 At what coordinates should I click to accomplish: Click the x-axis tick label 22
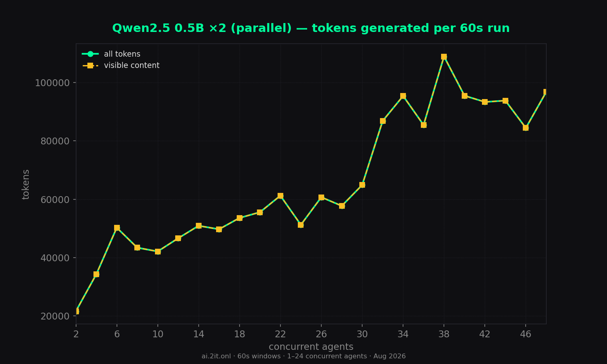point(280,334)
